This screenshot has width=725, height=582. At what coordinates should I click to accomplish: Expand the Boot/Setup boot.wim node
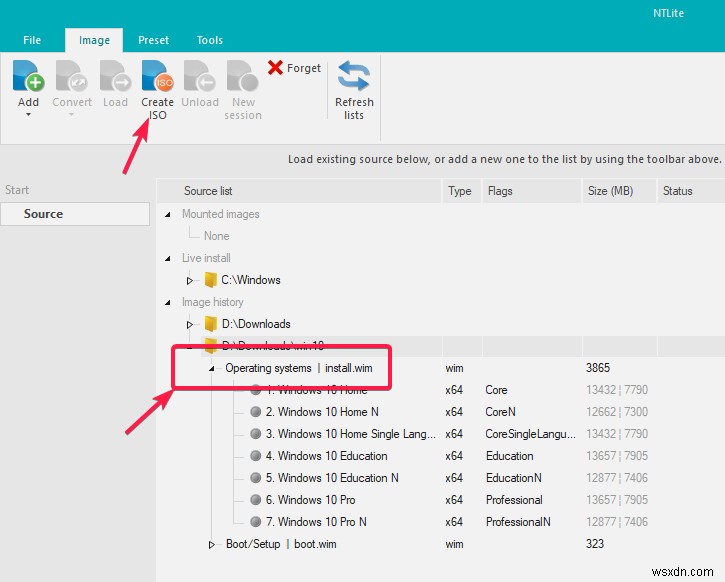(211, 545)
